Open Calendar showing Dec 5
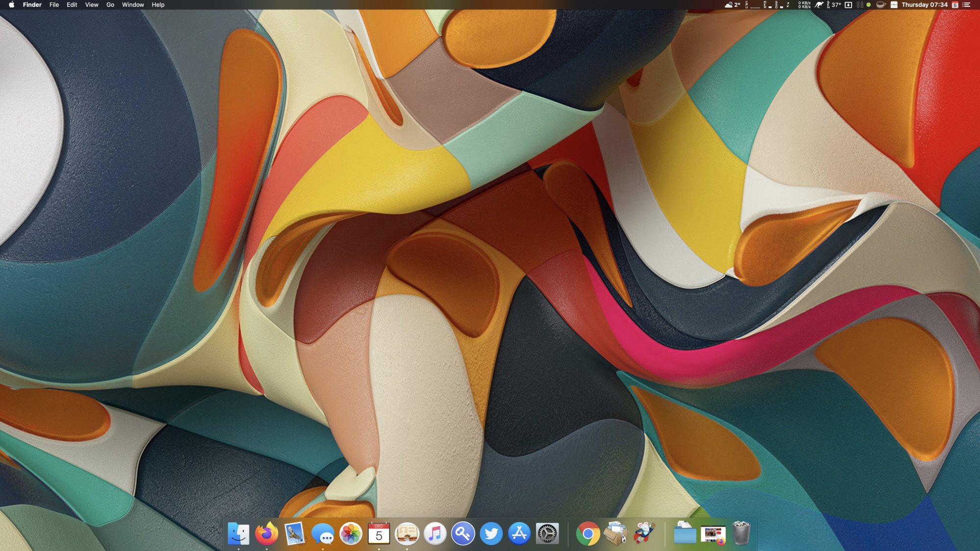This screenshot has height=551, width=980. [379, 533]
